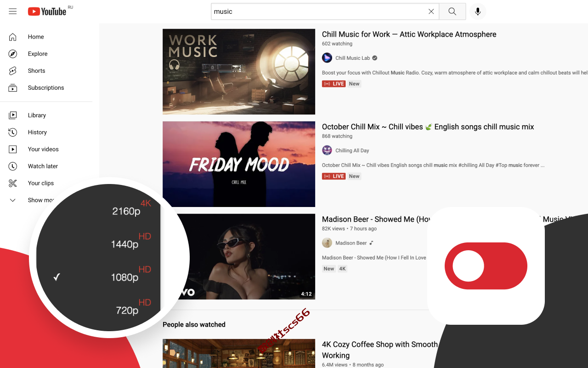Start voice search with microphone
Image resolution: width=588 pixels, height=368 pixels.
[x=478, y=11]
